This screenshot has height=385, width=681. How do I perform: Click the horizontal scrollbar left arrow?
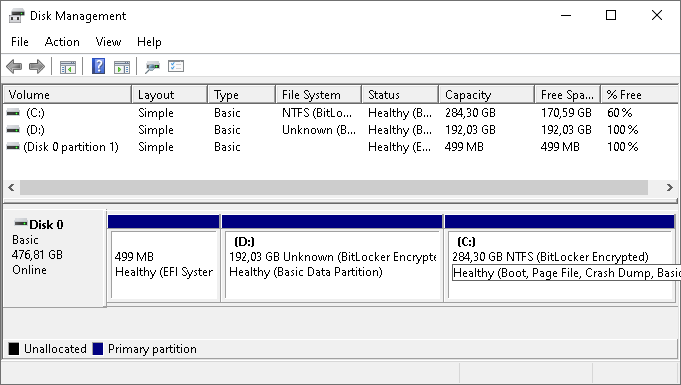tap(11, 188)
